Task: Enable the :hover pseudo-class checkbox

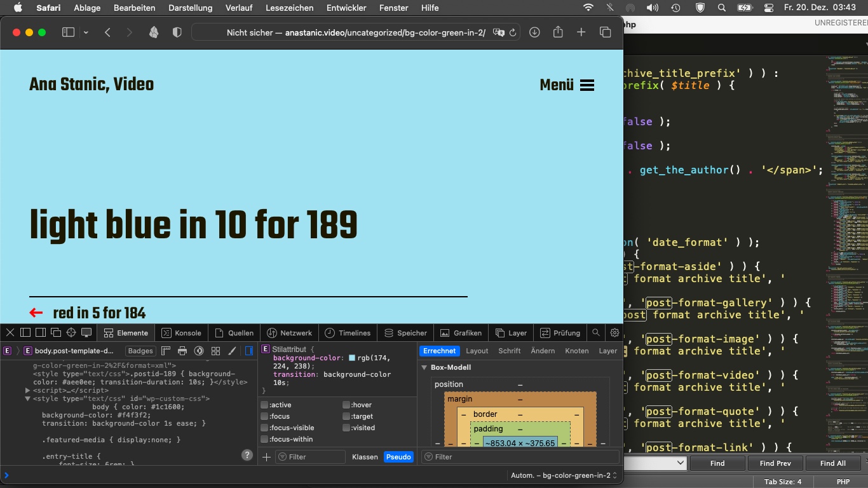Action: (346, 405)
